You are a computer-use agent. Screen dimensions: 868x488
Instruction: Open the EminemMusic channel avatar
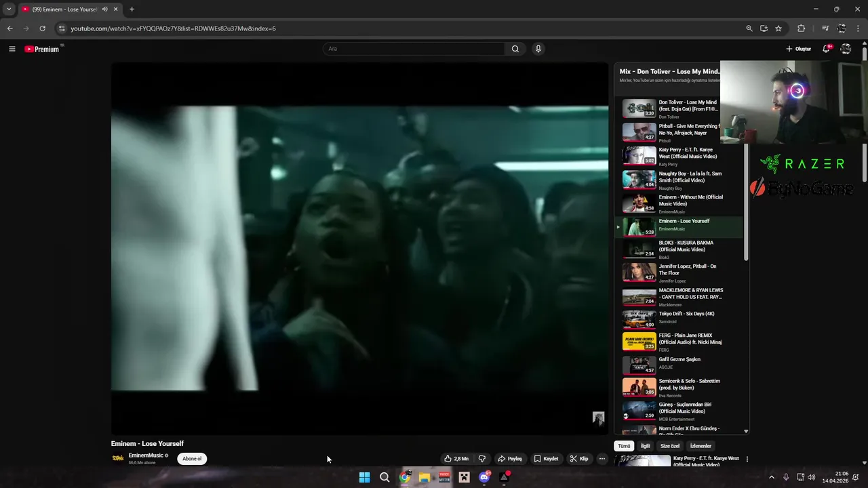pos(118,459)
